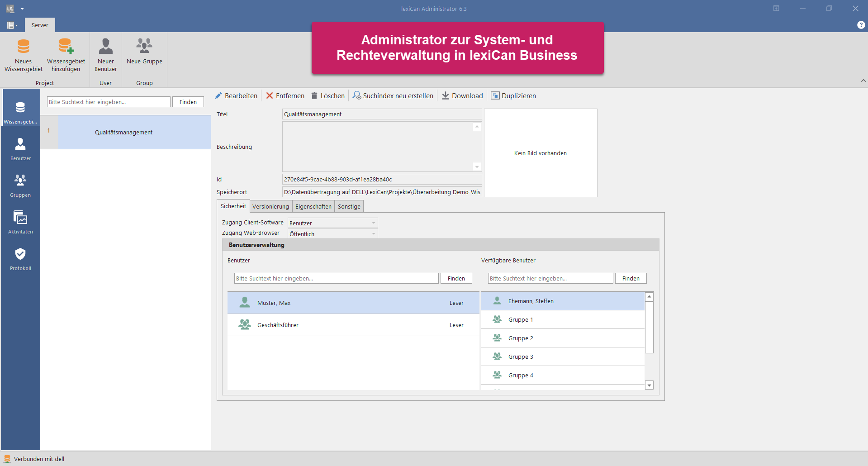Switch to the Eigenschaften tab
Image resolution: width=868 pixels, height=466 pixels.
point(313,207)
